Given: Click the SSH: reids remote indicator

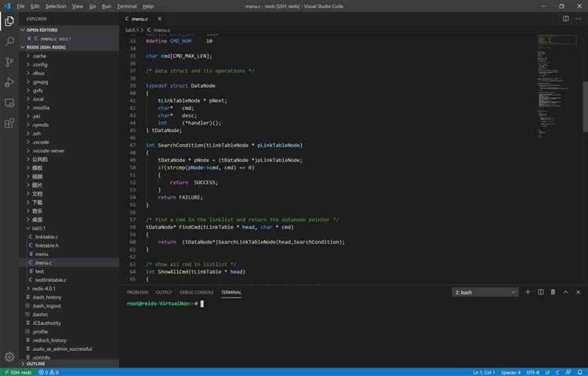Looking at the screenshot, I should pyautogui.click(x=17, y=372).
